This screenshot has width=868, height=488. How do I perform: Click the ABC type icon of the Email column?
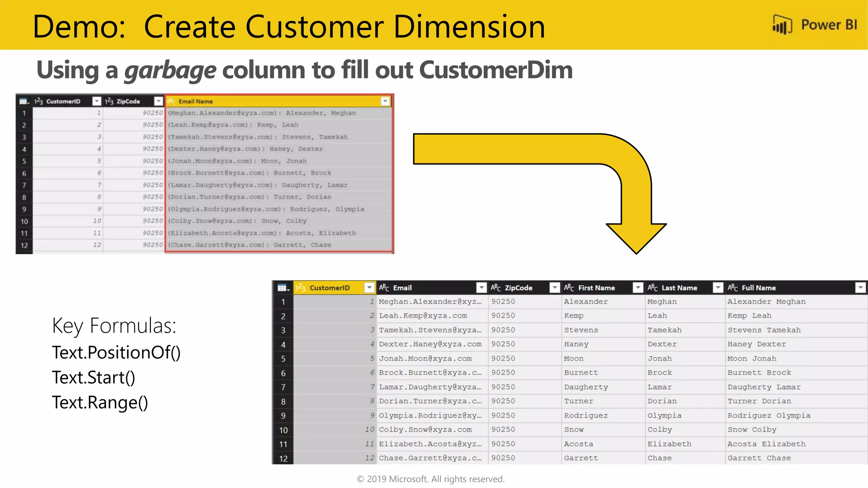click(x=384, y=288)
